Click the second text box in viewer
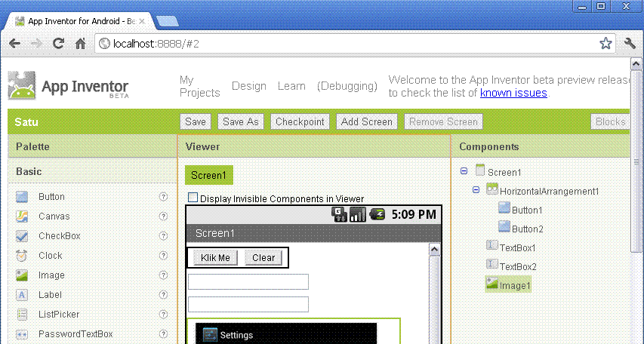The image size is (644, 344). [248, 304]
